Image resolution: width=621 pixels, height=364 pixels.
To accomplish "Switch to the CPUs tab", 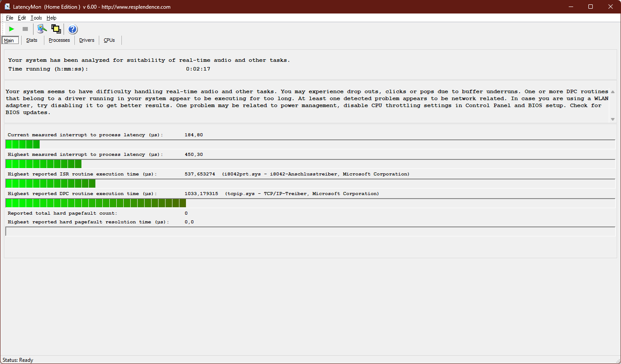I will coord(109,40).
